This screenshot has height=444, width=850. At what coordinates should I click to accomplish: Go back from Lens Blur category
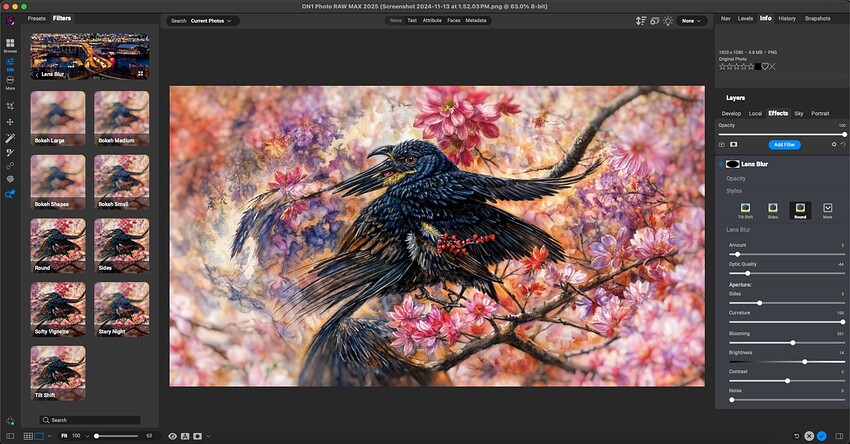pyautogui.click(x=36, y=74)
